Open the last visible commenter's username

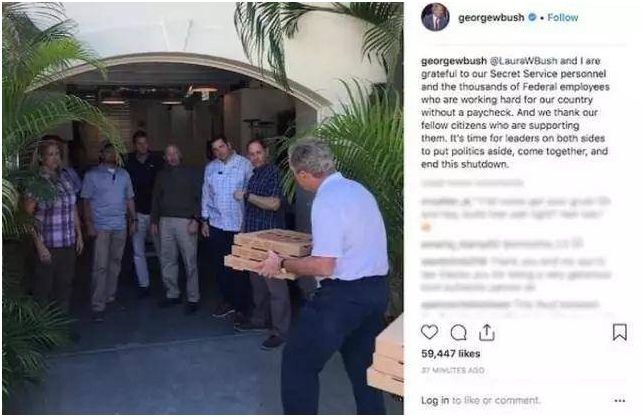click(465, 304)
